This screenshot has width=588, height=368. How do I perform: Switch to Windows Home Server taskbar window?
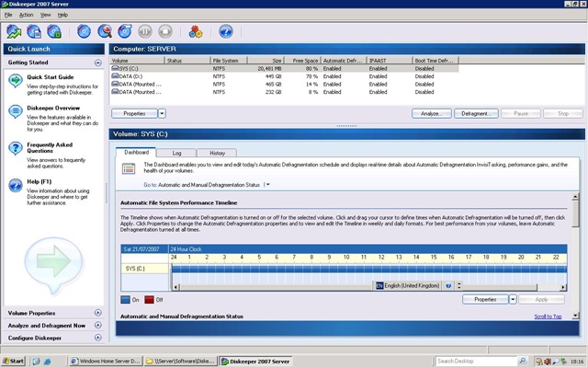[x=106, y=362]
